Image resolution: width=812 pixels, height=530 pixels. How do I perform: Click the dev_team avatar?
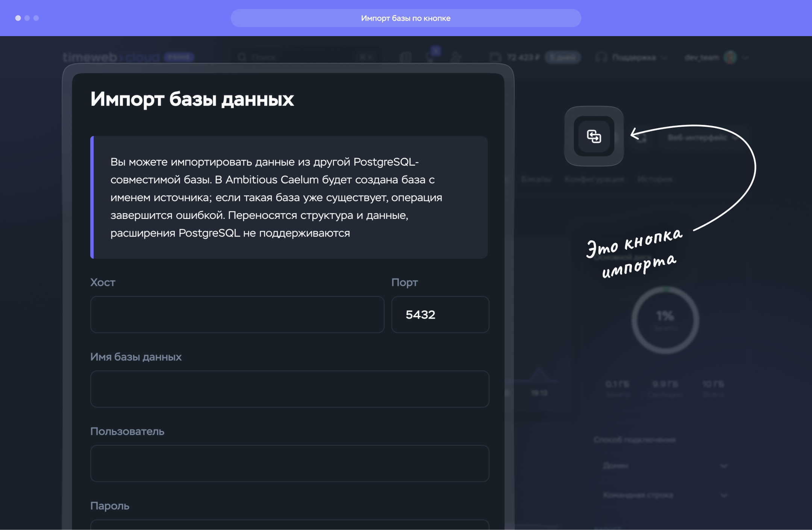tap(730, 57)
